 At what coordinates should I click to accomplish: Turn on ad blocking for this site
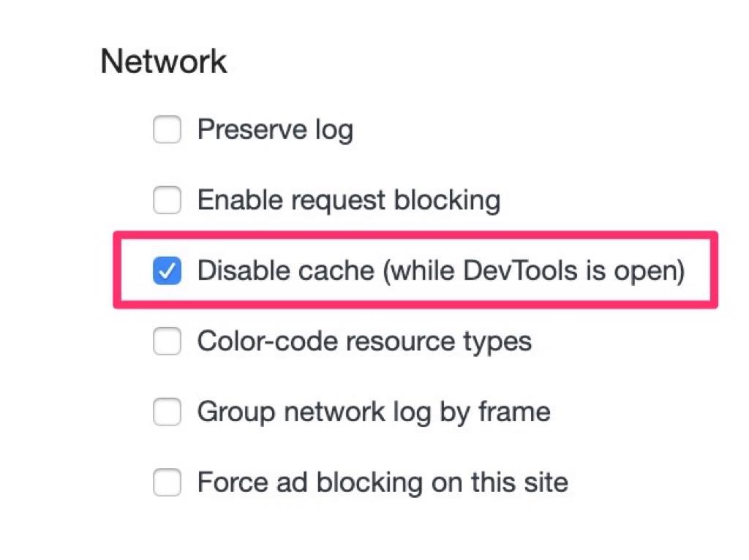pos(167,483)
